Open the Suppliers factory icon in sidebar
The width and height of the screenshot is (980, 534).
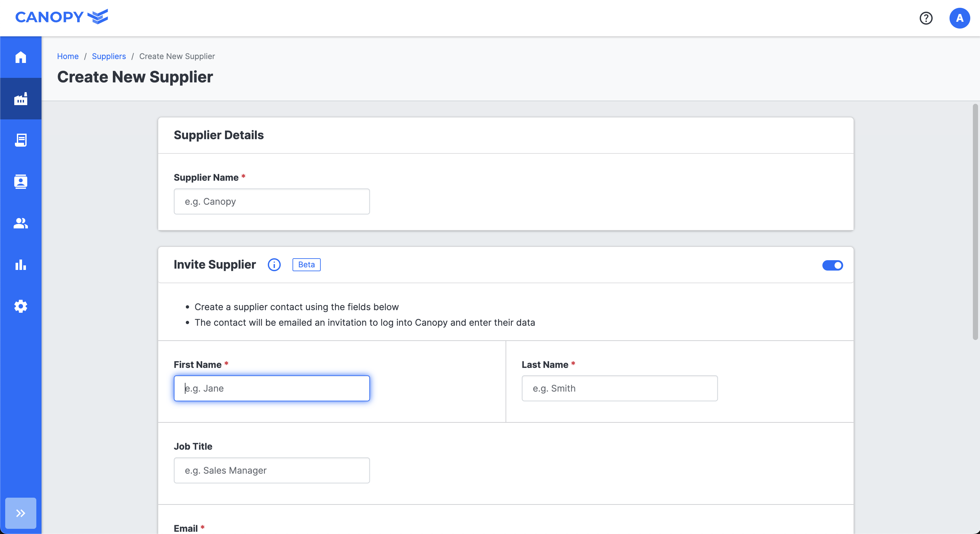pos(20,99)
